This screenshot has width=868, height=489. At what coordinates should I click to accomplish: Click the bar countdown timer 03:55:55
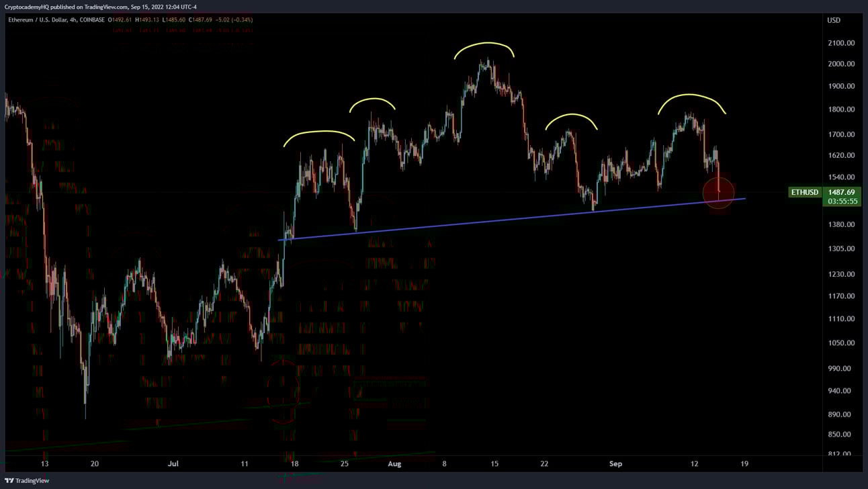(841, 201)
